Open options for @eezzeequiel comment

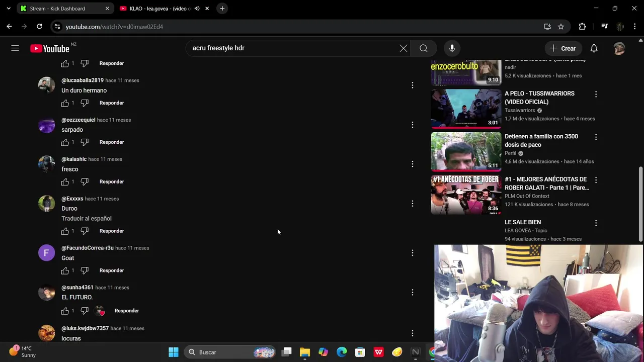pos(413,125)
